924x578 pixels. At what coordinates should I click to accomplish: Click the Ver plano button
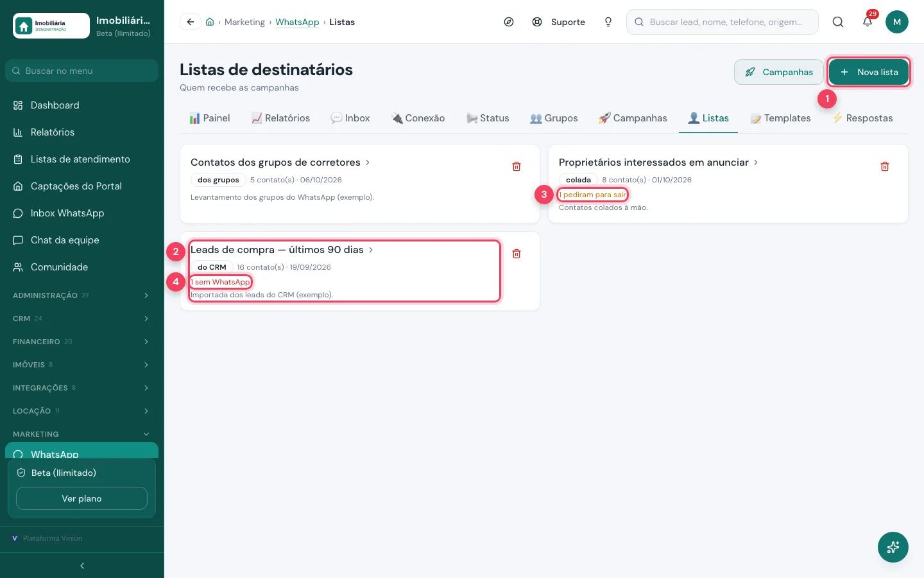click(81, 498)
